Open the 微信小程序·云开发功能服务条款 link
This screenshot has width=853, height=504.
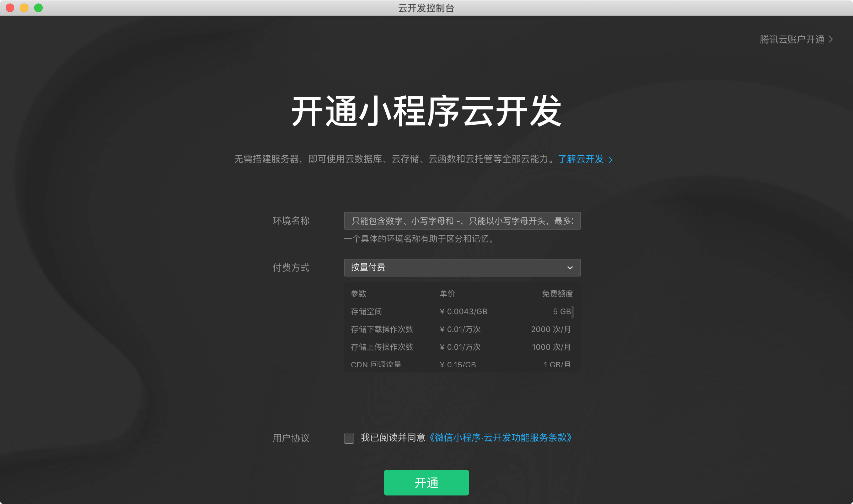point(500,438)
